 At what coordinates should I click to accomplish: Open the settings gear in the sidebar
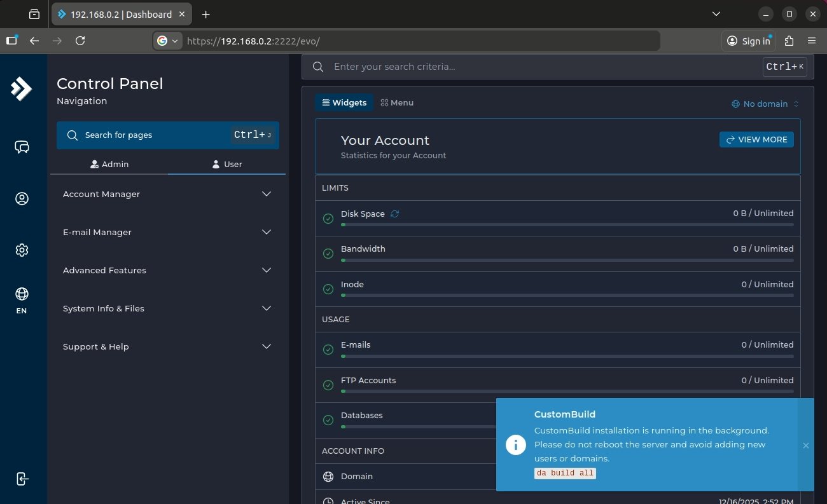(22, 250)
